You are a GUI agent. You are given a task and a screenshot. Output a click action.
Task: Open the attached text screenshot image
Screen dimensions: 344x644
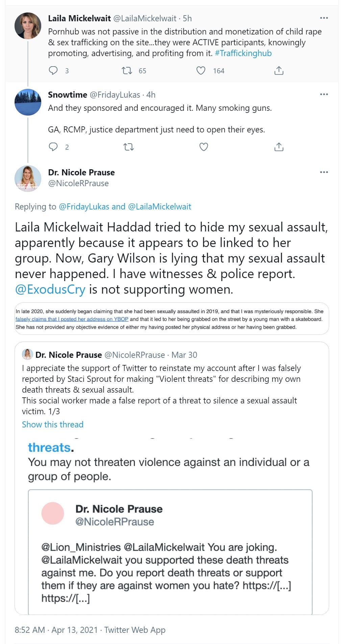pos(172,319)
